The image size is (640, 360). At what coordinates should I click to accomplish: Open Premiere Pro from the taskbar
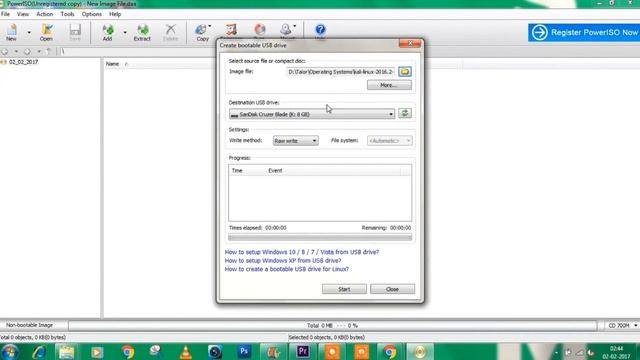pos(303,352)
